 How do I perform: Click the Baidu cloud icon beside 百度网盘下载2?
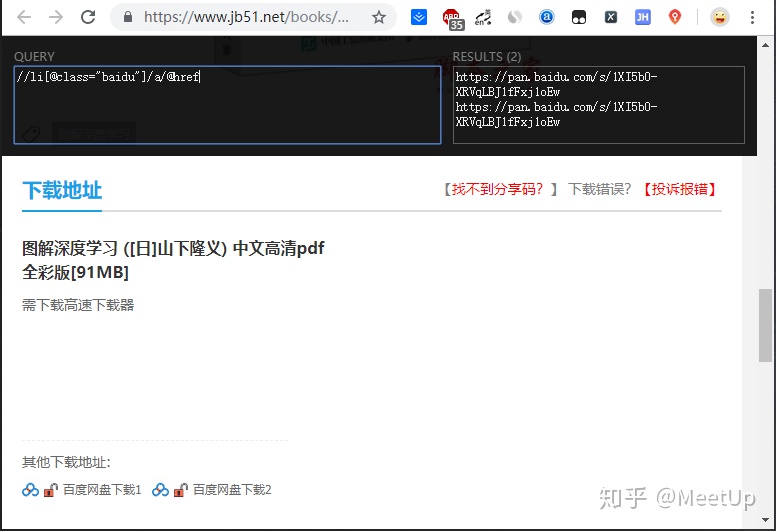pyautogui.click(x=160, y=490)
